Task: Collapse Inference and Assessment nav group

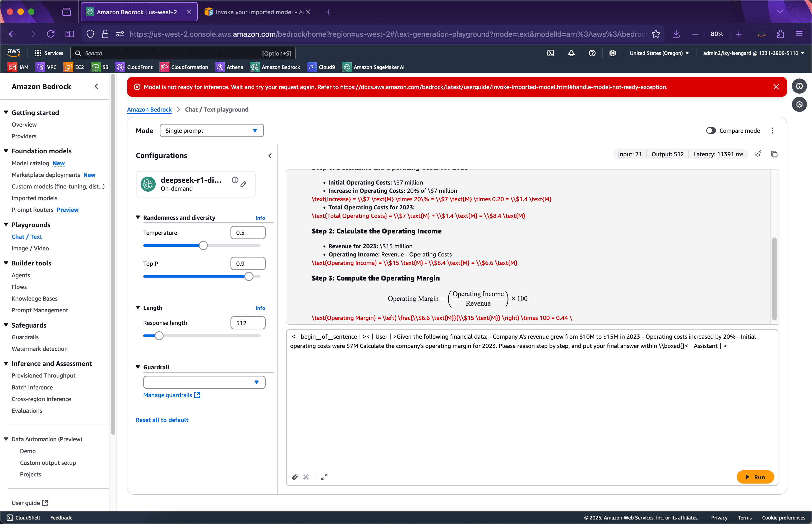Action: (x=6, y=364)
